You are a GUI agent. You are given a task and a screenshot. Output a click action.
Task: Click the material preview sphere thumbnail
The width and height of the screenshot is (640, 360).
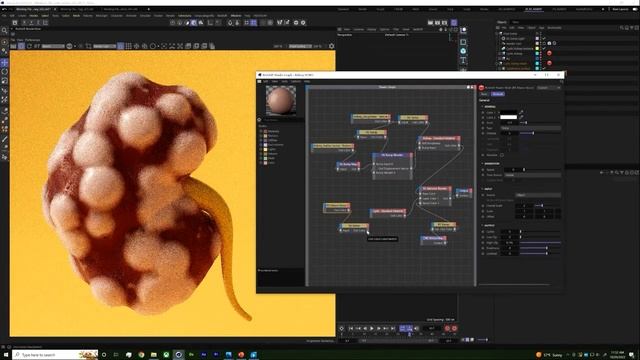click(281, 101)
